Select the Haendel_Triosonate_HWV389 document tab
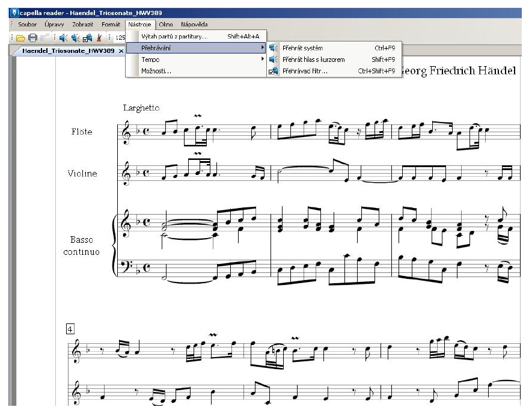Viewport: 532px width, 416px height. tap(68, 51)
